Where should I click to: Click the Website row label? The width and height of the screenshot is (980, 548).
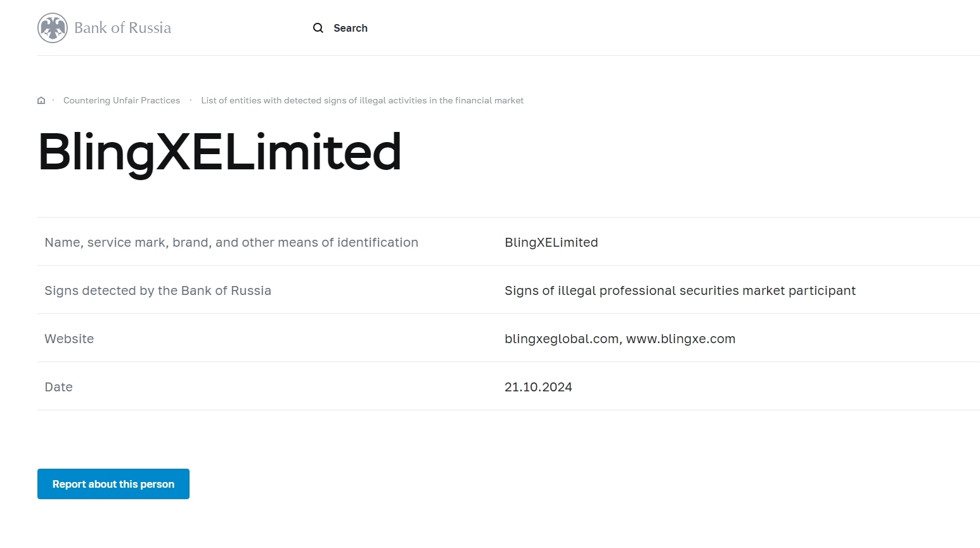pos(69,339)
